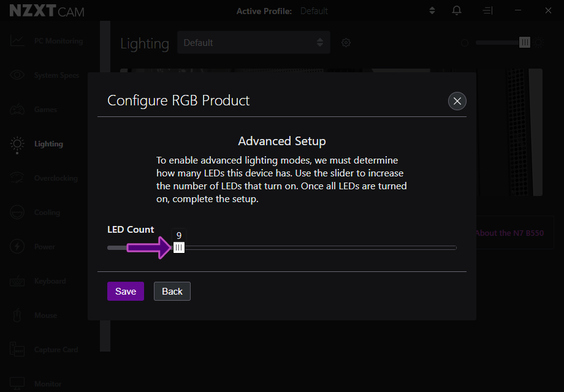Open the Lighting profile Default dropdown
564x392 pixels.
(253, 43)
